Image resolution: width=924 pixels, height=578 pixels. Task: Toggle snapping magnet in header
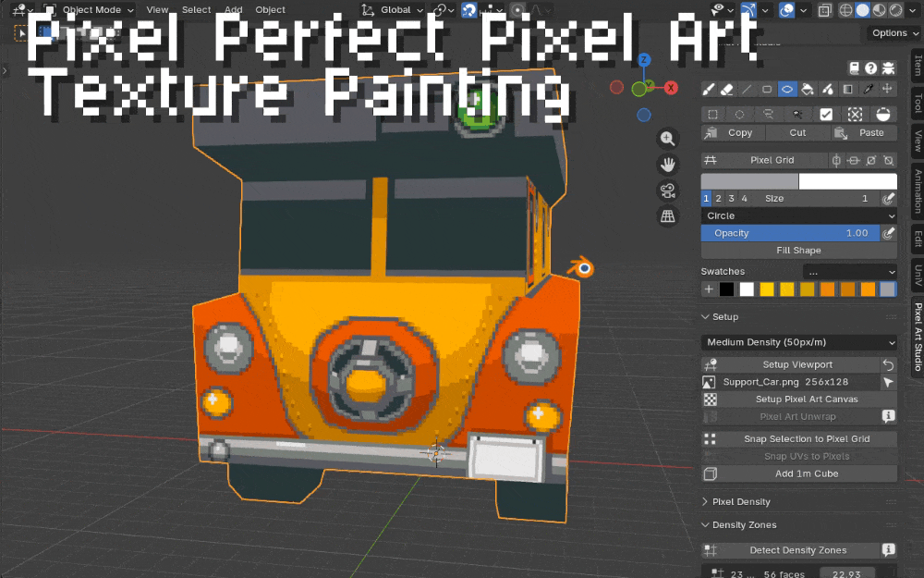click(469, 10)
